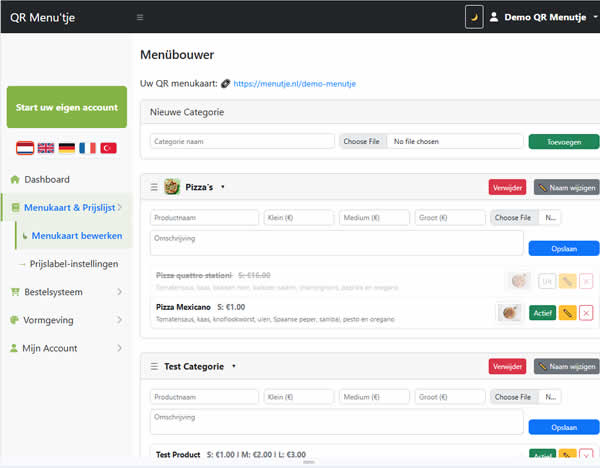The width and height of the screenshot is (600, 468).
Task: Toggle the status of Pizza quattro stationi
Action: 546,282
